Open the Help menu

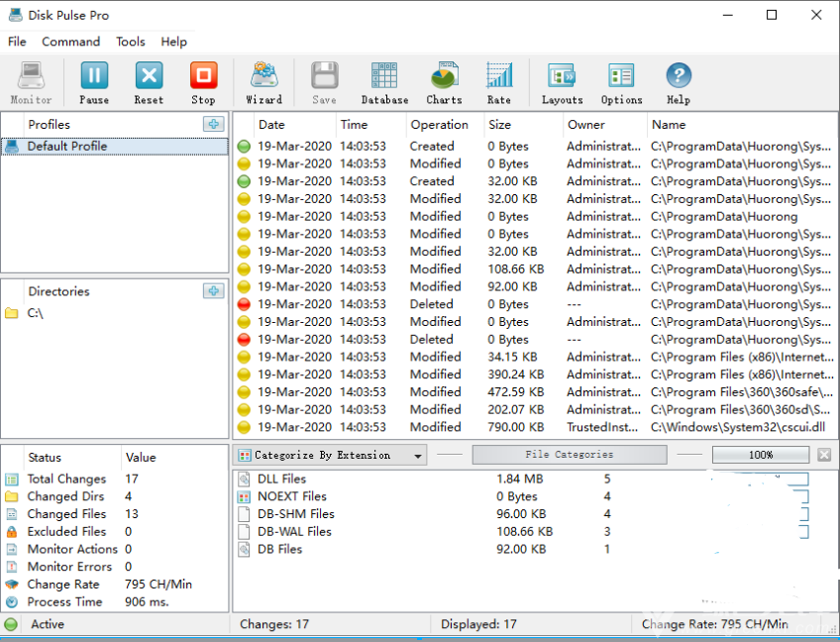174,42
